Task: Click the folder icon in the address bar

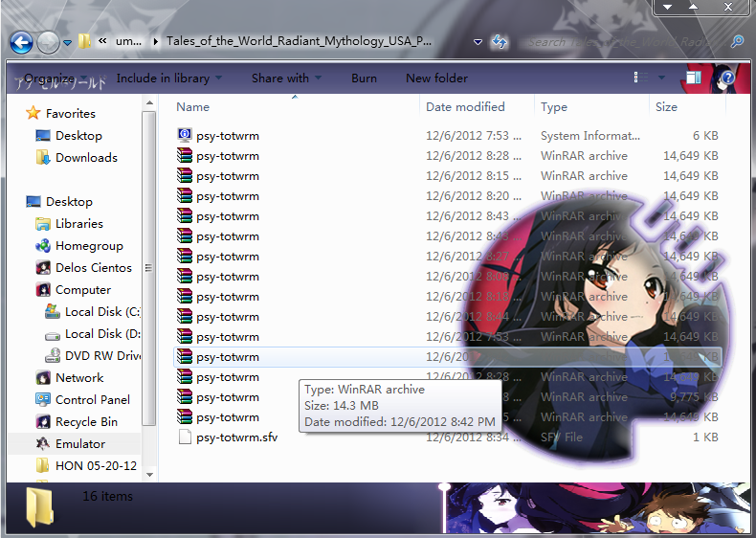Action: point(84,41)
